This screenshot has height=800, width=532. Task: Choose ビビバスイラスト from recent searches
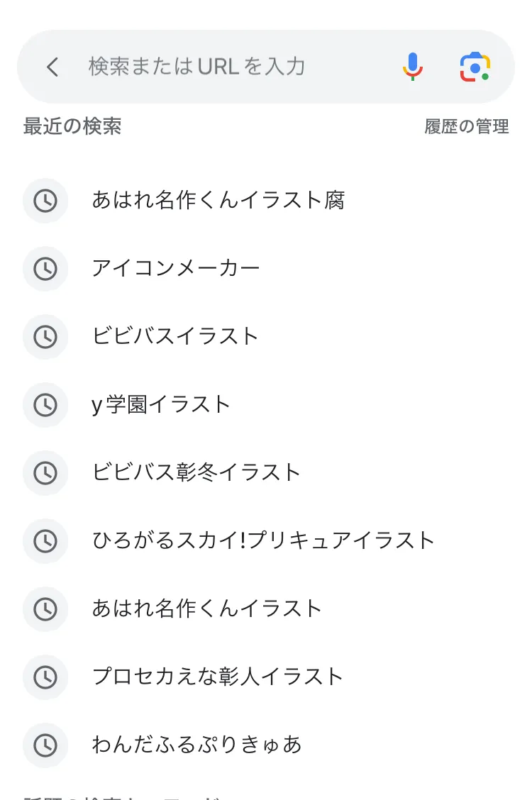(x=266, y=337)
